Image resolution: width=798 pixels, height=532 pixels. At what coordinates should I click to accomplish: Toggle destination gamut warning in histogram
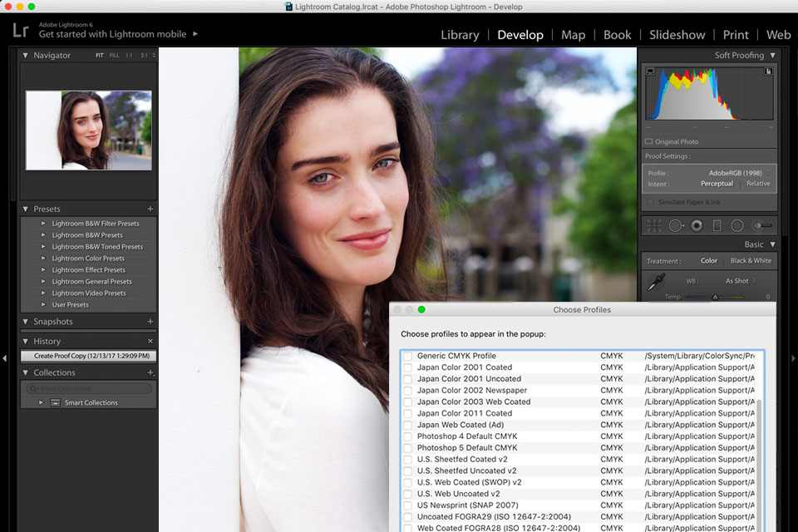(768, 71)
